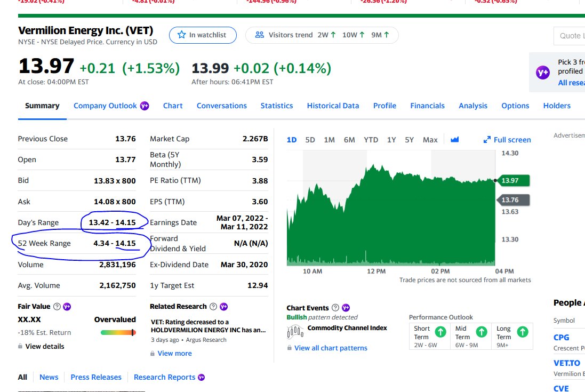Click the 1y Target Est value 12.94

point(258,286)
